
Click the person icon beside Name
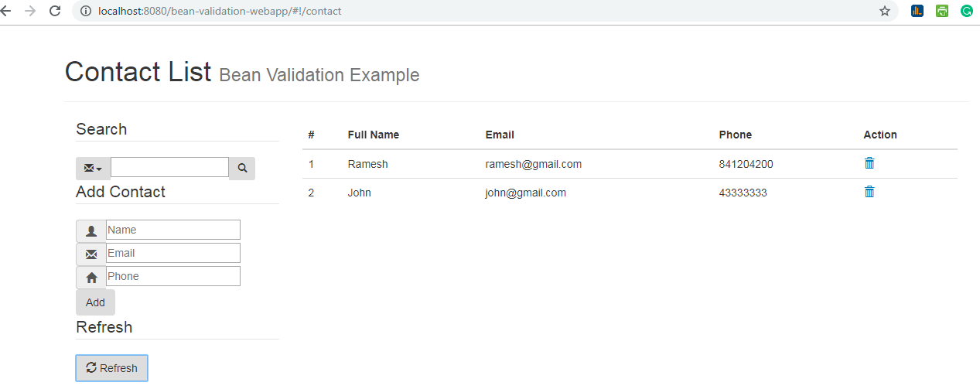click(91, 230)
